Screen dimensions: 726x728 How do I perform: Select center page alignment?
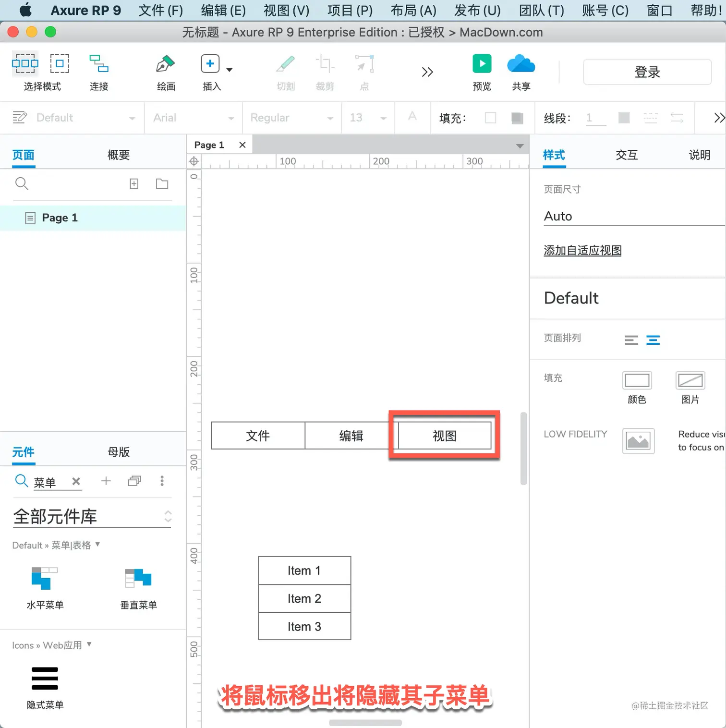click(x=653, y=340)
